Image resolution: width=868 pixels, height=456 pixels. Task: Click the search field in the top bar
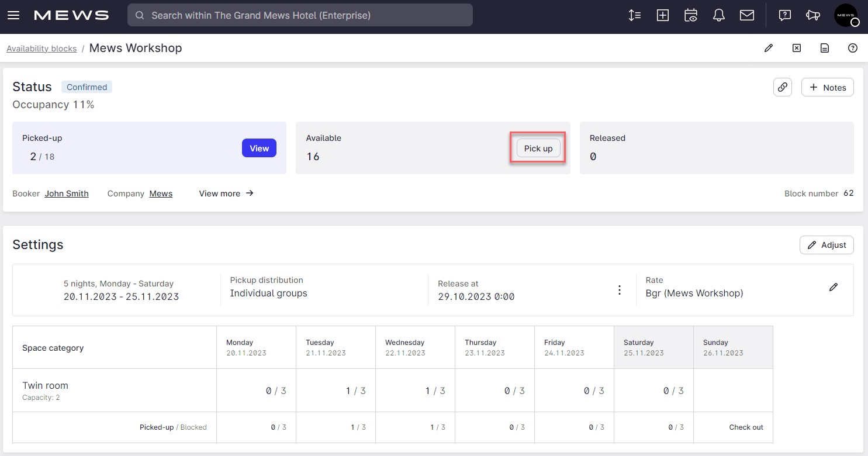pyautogui.click(x=300, y=15)
